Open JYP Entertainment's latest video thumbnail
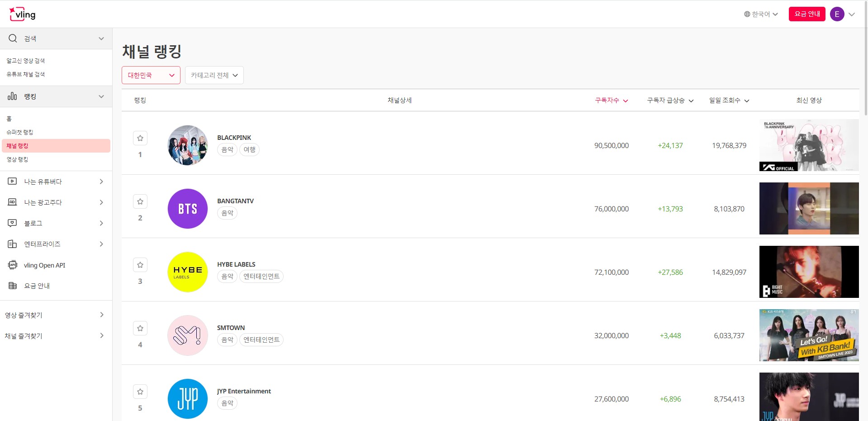Viewport: 868px width, 421px height. pyautogui.click(x=809, y=397)
